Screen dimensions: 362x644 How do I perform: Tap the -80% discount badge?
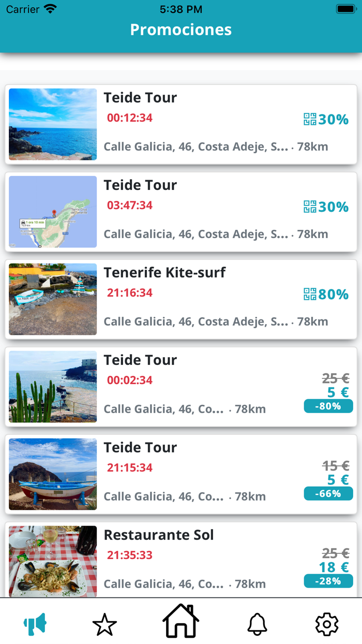click(328, 406)
